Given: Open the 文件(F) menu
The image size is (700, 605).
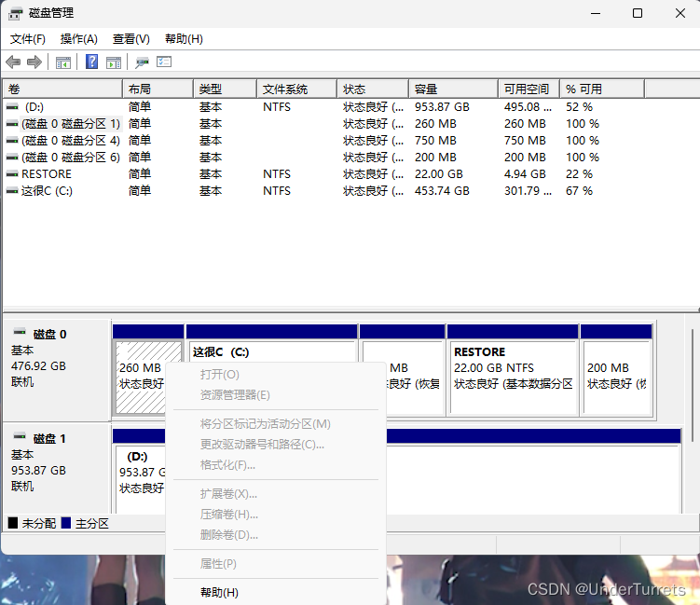Looking at the screenshot, I should coord(28,39).
